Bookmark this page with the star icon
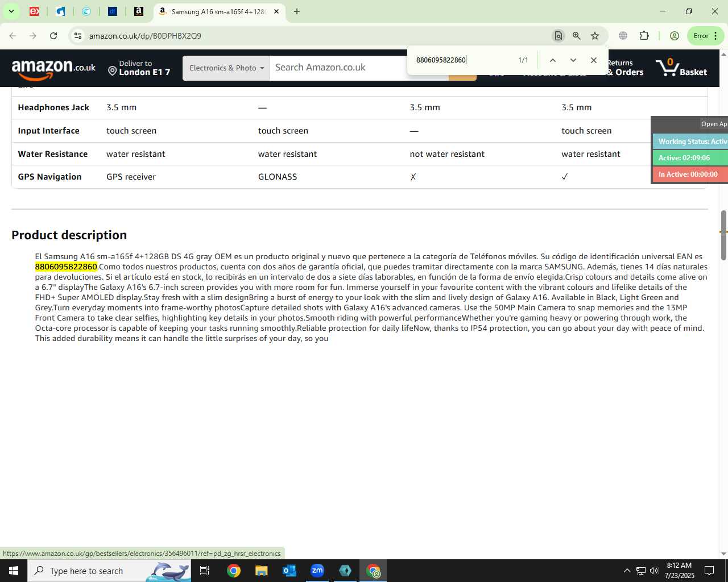Screen dimensions: 728x582 click(595, 36)
